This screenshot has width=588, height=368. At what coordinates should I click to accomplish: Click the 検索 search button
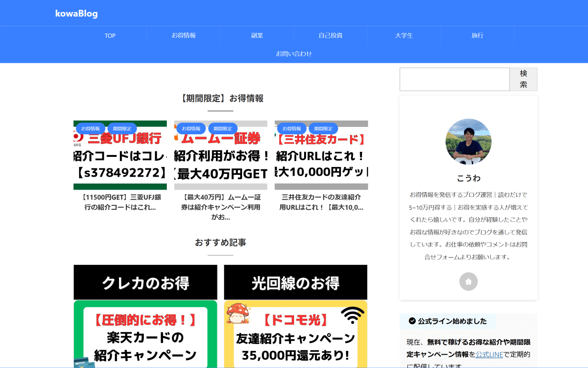pos(524,80)
